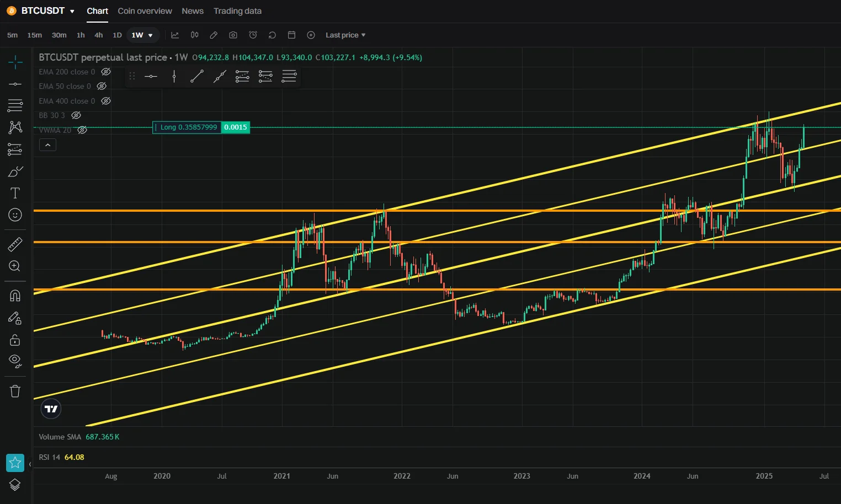The width and height of the screenshot is (841, 504).
Task: Select the magnet snap mode icon
Action: [x=15, y=296]
